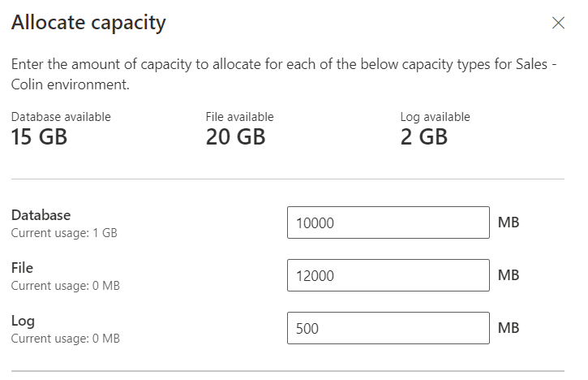588x380 pixels.
Task: Click the MB unit beside Database field
Action: click(x=509, y=222)
